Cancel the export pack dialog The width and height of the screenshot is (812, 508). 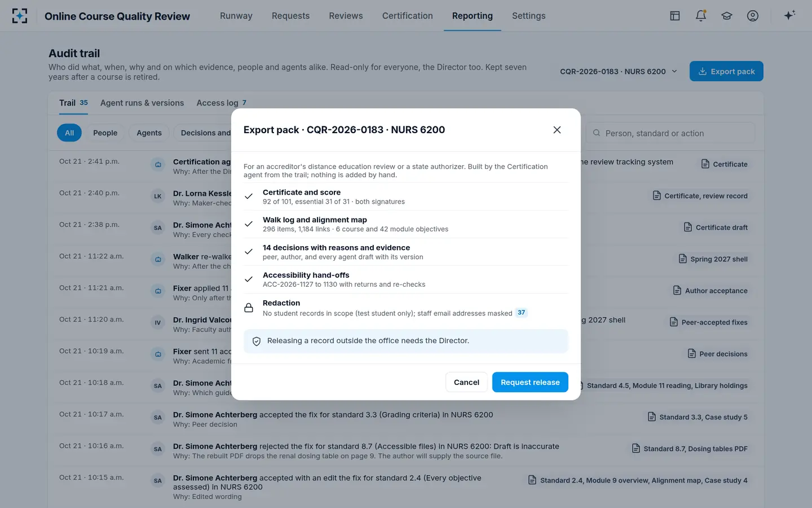(x=466, y=382)
